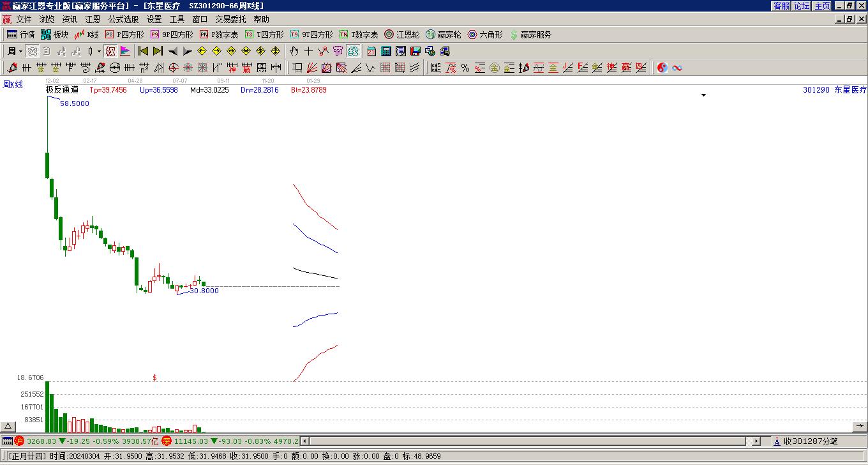This screenshot has width=868, height=465.
Task: Click the yin-yang Taiji icon
Action: [x=662, y=68]
